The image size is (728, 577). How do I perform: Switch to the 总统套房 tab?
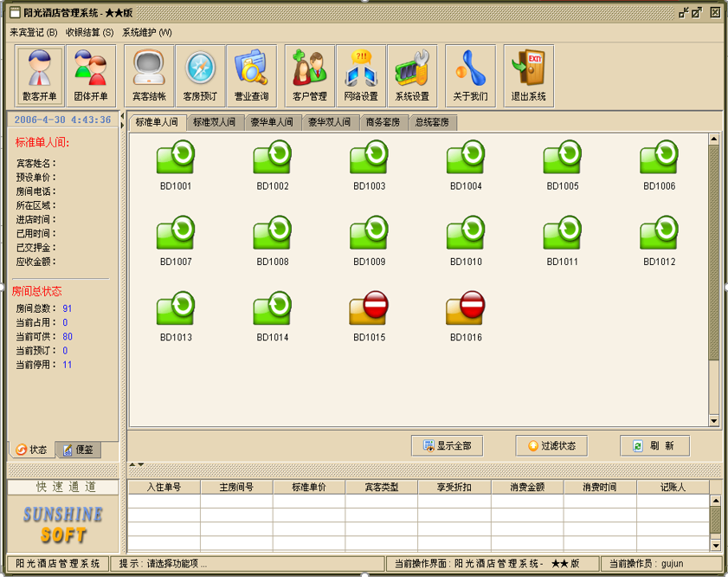click(x=432, y=123)
